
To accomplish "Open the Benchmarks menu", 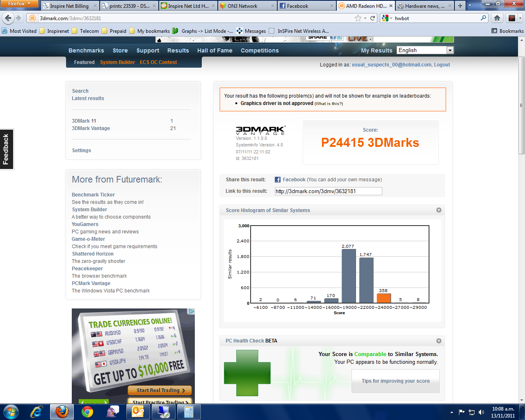I will pos(86,50).
